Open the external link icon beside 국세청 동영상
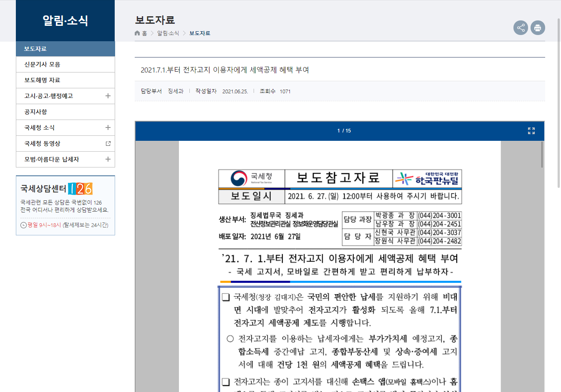561x392 pixels. pyautogui.click(x=108, y=144)
